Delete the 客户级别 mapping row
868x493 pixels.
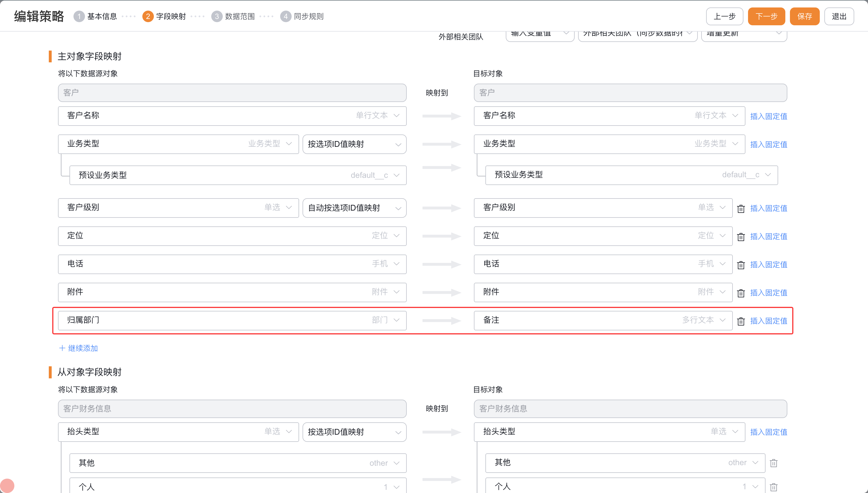click(x=741, y=209)
